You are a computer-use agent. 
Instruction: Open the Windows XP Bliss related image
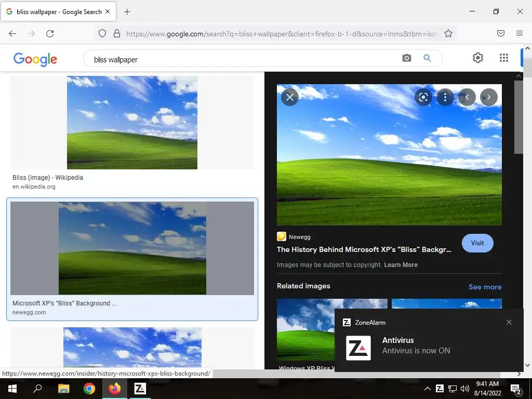click(305, 329)
